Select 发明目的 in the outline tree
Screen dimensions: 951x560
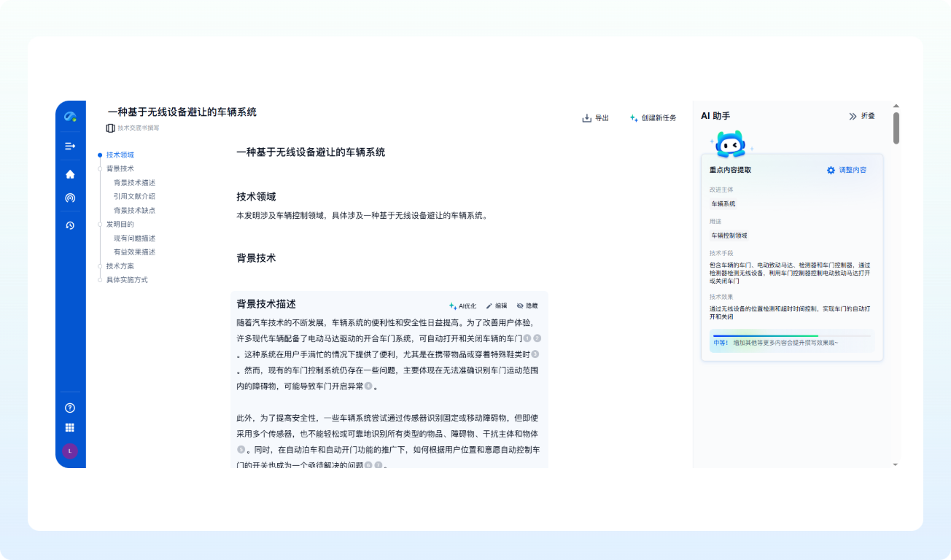120,225
